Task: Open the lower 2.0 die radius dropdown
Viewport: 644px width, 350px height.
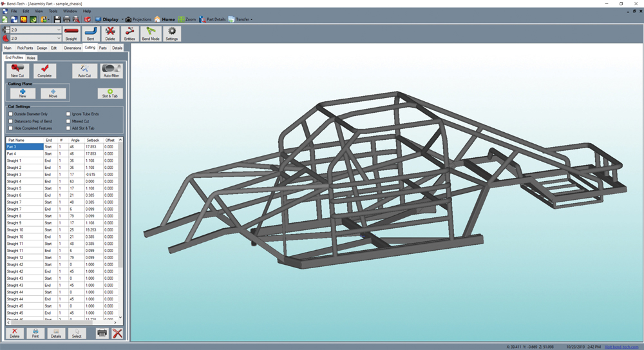Action: [x=59, y=38]
